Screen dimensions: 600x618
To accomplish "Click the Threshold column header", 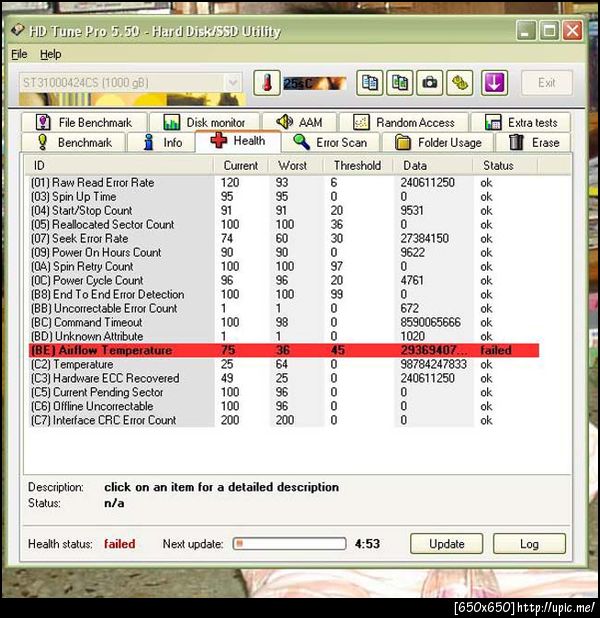I will click(x=358, y=165).
